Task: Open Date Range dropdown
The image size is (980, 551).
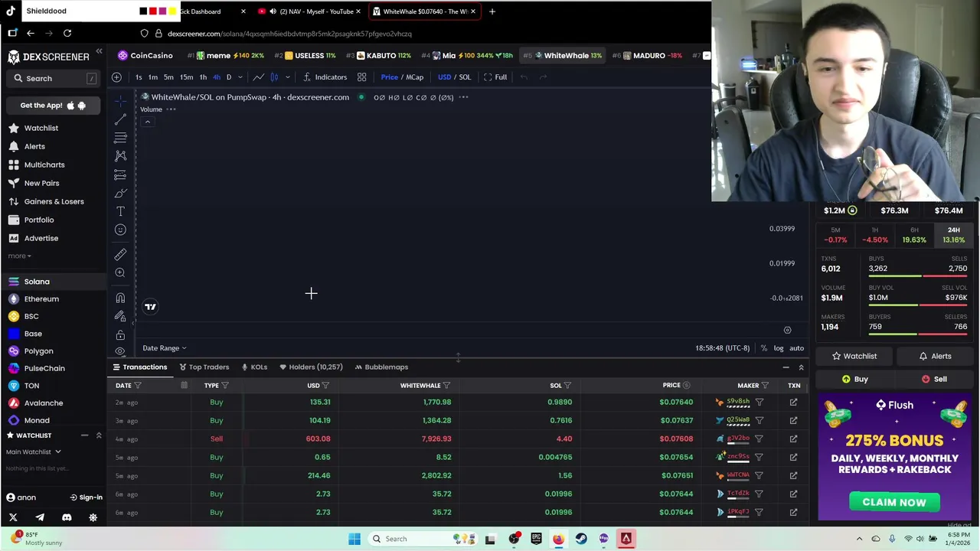Action: [164, 348]
